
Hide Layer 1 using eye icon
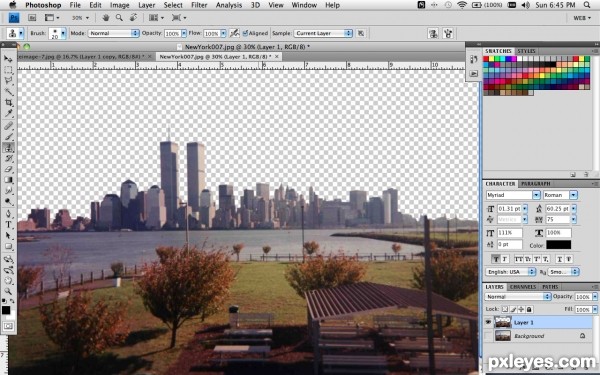(488, 322)
